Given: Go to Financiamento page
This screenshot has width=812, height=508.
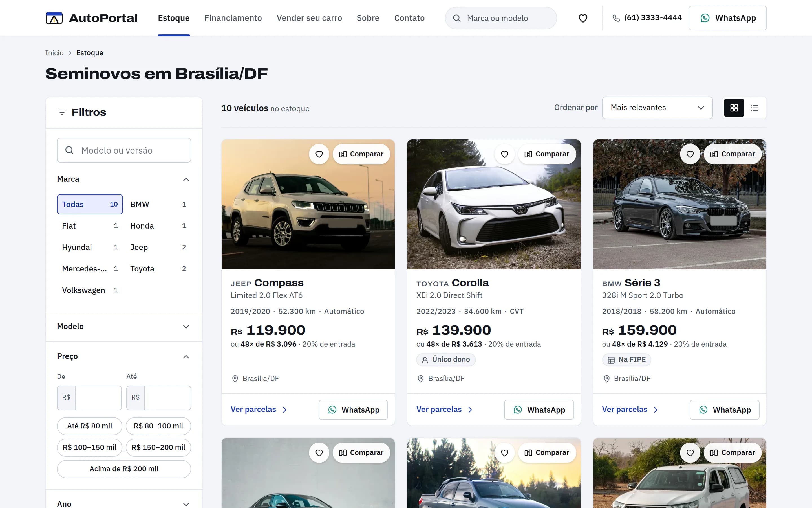Looking at the screenshot, I should click(233, 18).
